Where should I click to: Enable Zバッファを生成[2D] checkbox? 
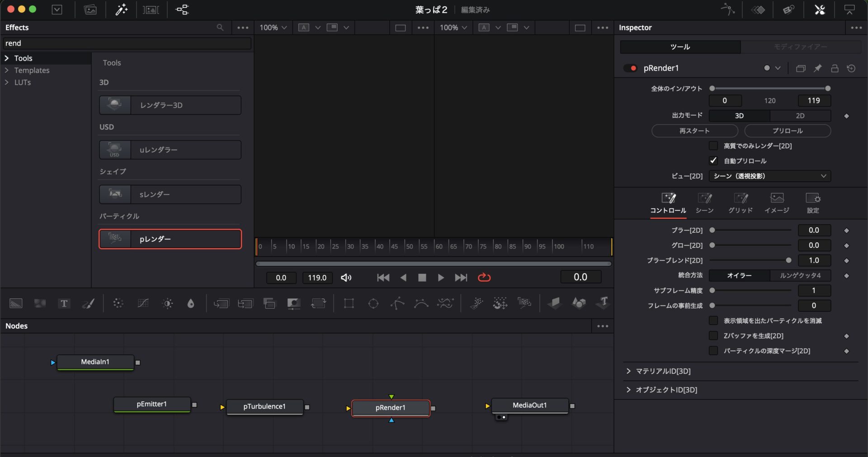pyautogui.click(x=713, y=335)
